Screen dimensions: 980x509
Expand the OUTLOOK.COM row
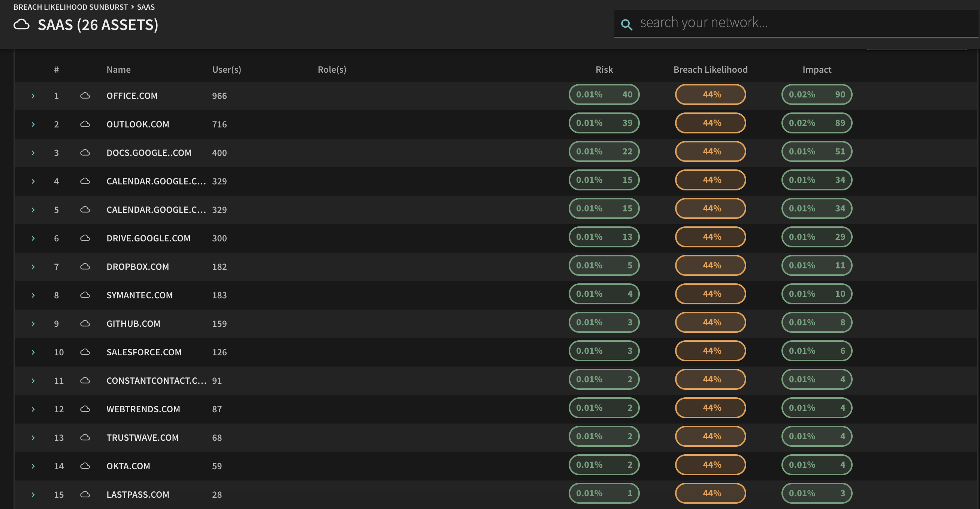point(33,124)
